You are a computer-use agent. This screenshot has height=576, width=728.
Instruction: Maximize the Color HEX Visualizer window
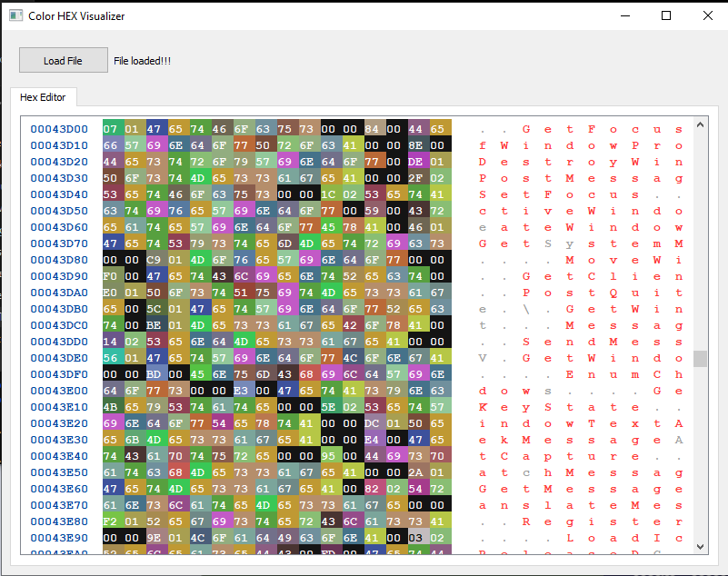(x=666, y=15)
